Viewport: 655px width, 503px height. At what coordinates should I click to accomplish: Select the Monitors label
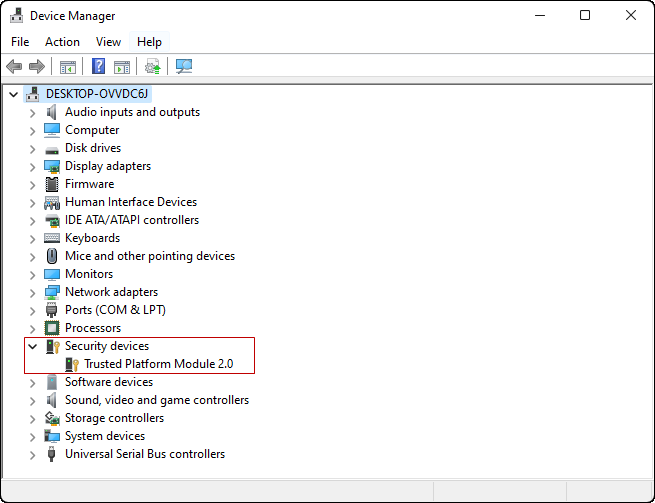pyautogui.click(x=89, y=274)
